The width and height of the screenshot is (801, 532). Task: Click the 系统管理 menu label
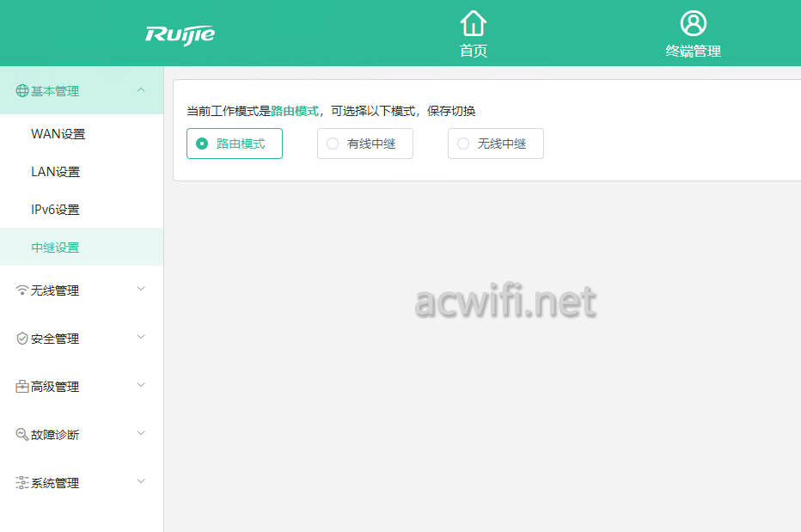55,482
